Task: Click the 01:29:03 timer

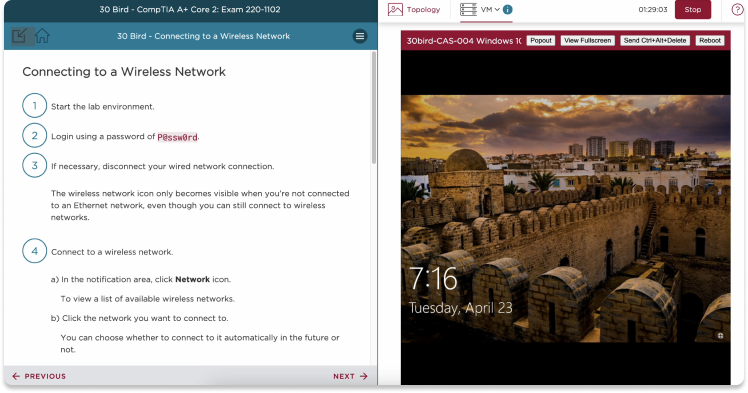Action: (x=653, y=10)
